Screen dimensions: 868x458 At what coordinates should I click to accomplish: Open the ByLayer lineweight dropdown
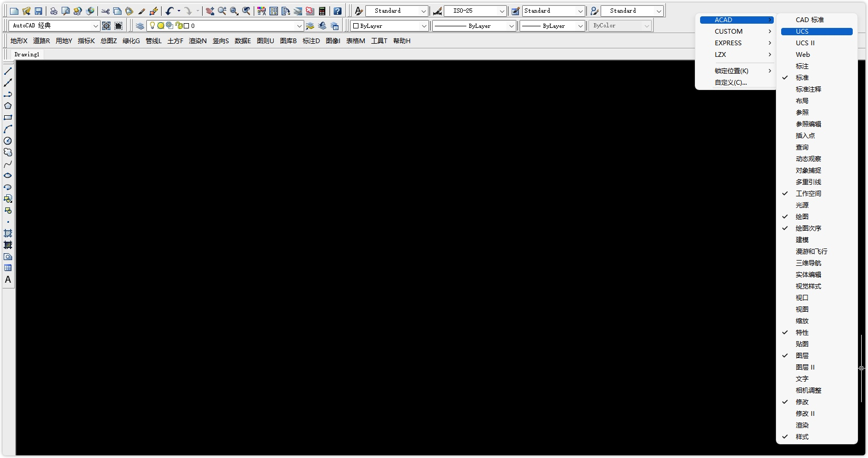(x=552, y=26)
